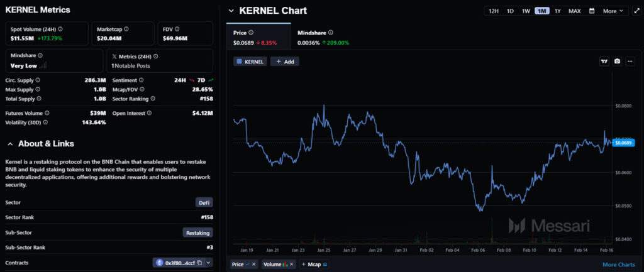Expand the chart to fullscreen

(636, 11)
